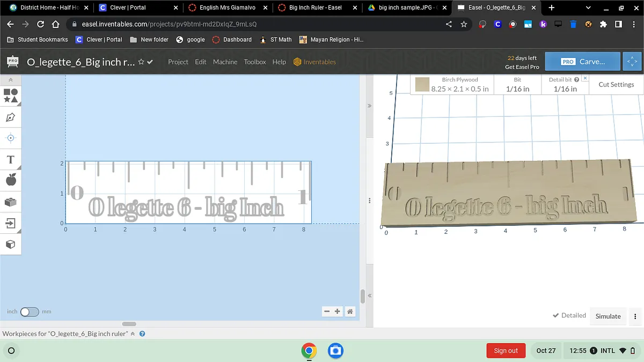This screenshot has width=644, height=362.
Task: Open the Apps brick icon
Action: click(x=11, y=202)
